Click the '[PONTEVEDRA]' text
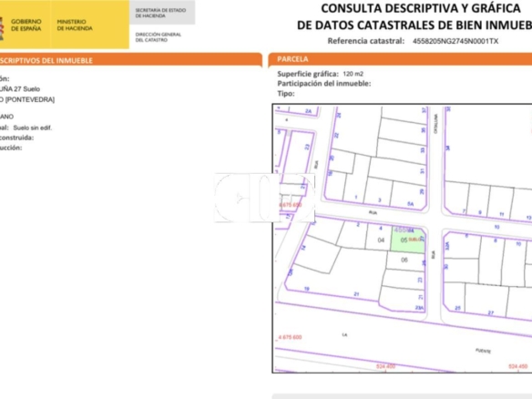 coord(30,100)
